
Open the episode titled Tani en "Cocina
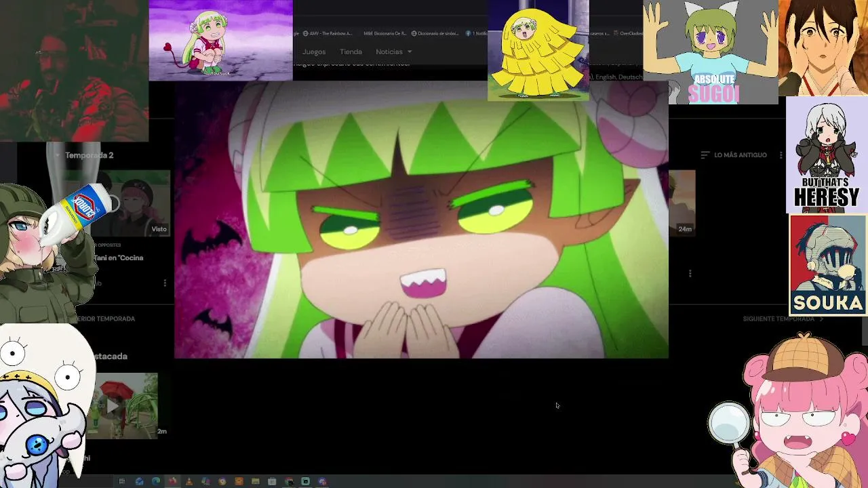click(119, 258)
